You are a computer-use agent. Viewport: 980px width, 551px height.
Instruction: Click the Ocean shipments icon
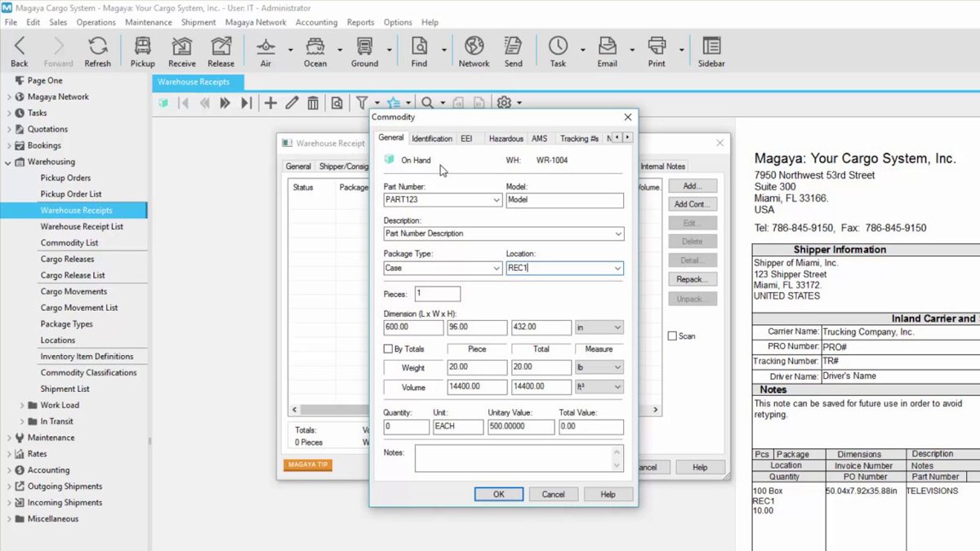tap(314, 51)
